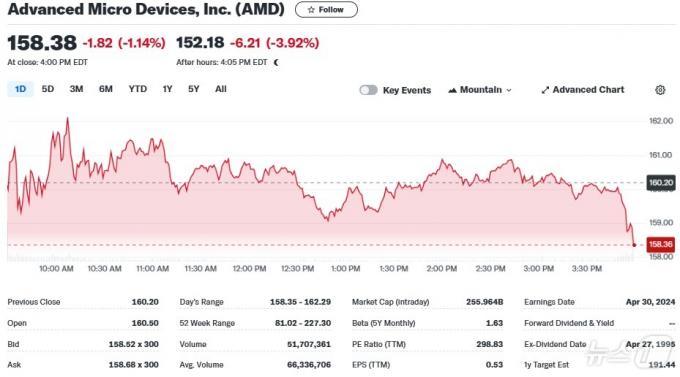Click Advanced Micro Devices, Inc. (AMD) title
Image resolution: width=680 pixels, height=377 pixels.
coord(146,9)
